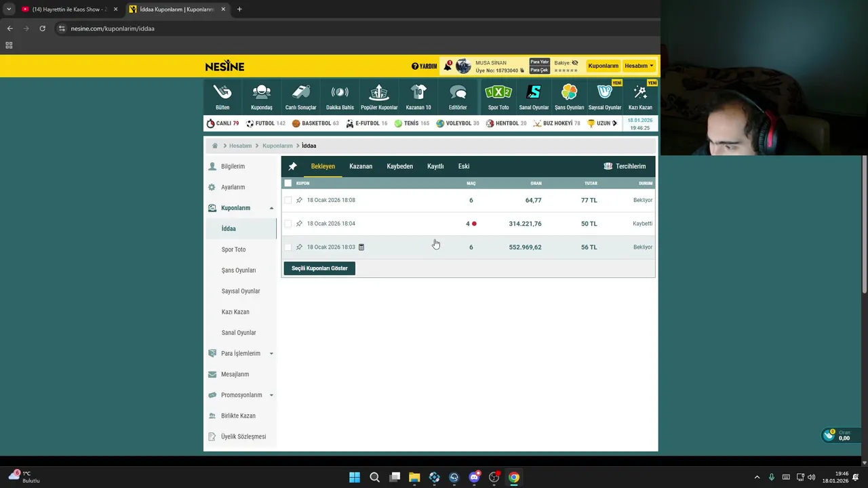Switch to Bekleyen tab
This screenshot has height=488, width=868.
click(323, 166)
